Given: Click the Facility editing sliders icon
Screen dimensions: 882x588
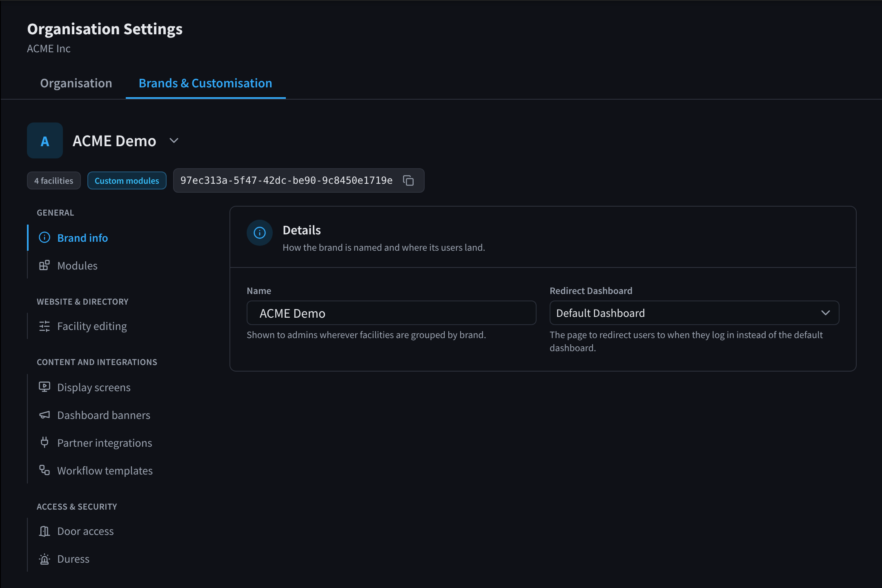Looking at the screenshot, I should click(x=45, y=326).
